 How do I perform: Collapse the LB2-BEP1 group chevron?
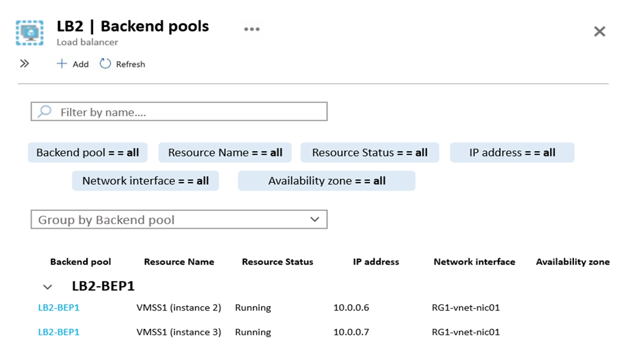coord(48,287)
